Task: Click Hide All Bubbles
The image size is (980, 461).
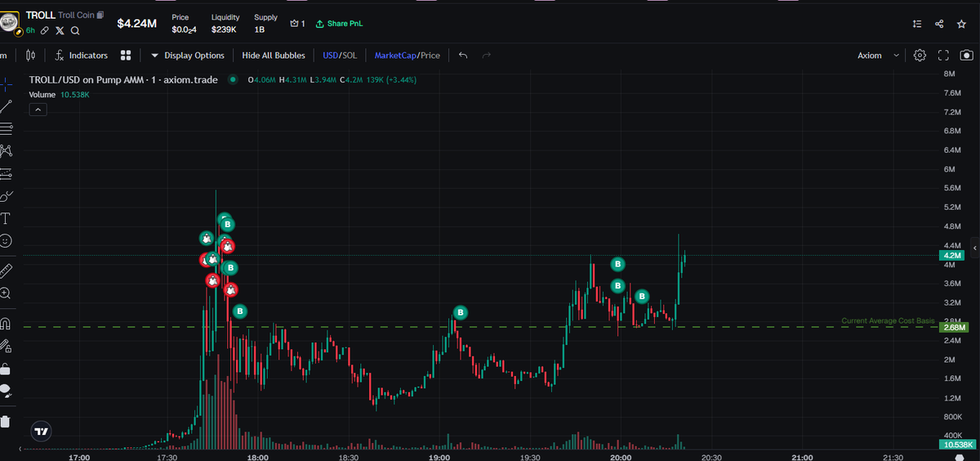Action: 274,56
